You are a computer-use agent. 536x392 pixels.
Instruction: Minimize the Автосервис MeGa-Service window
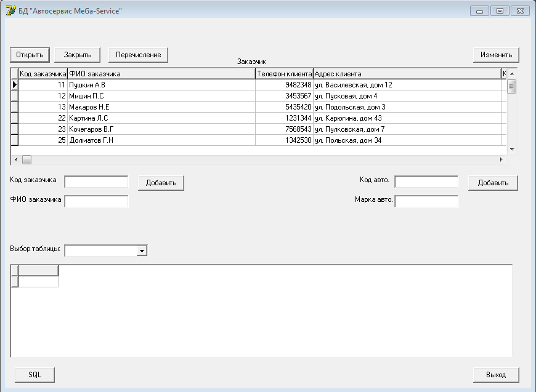pyautogui.click(x=479, y=11)
